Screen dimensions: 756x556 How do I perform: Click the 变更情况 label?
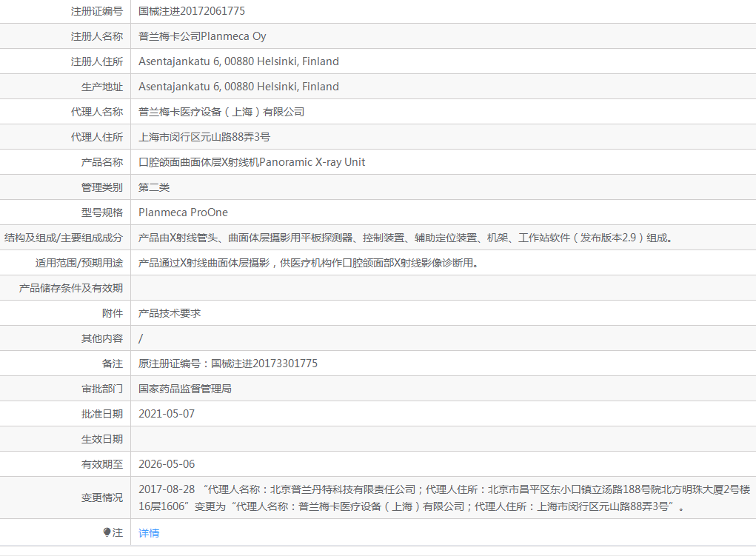[102, 498]
